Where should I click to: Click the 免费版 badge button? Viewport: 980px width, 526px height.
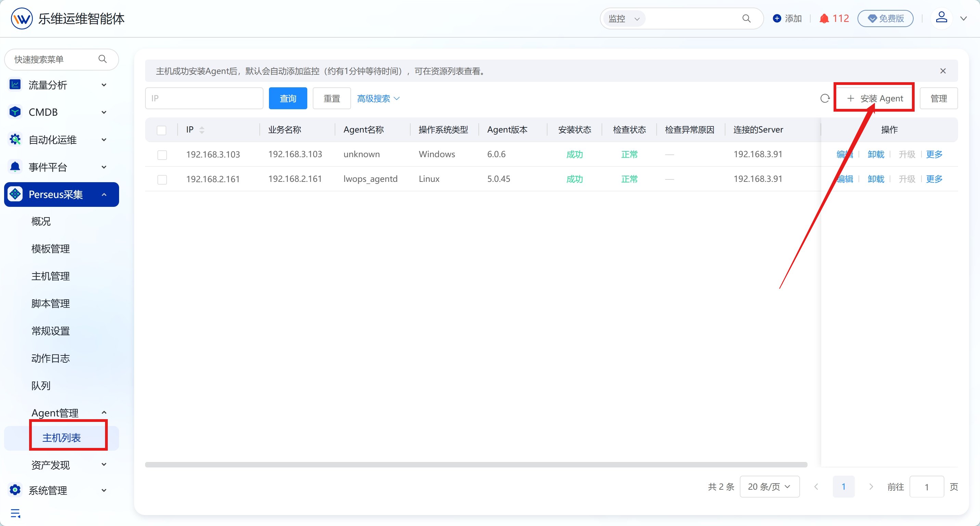[x=885, y=18]
